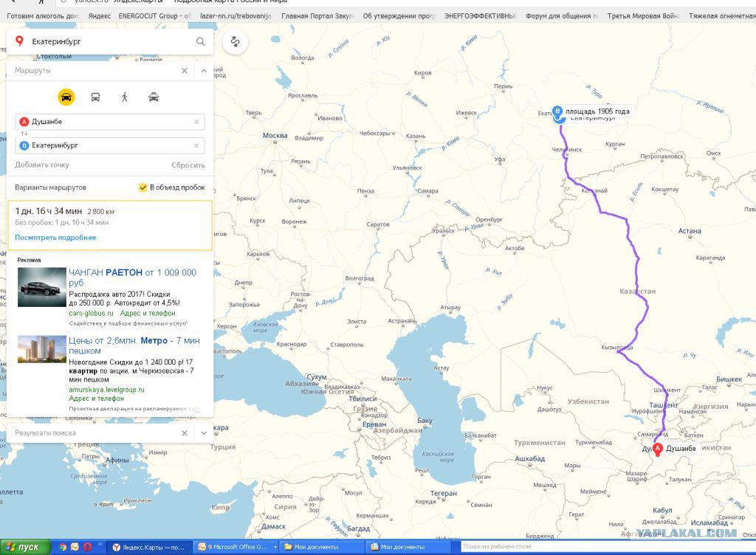The width and height of the screenshot is (756, 555).
Task: Close the Результаты поиска panel
Action: point(184,433)
